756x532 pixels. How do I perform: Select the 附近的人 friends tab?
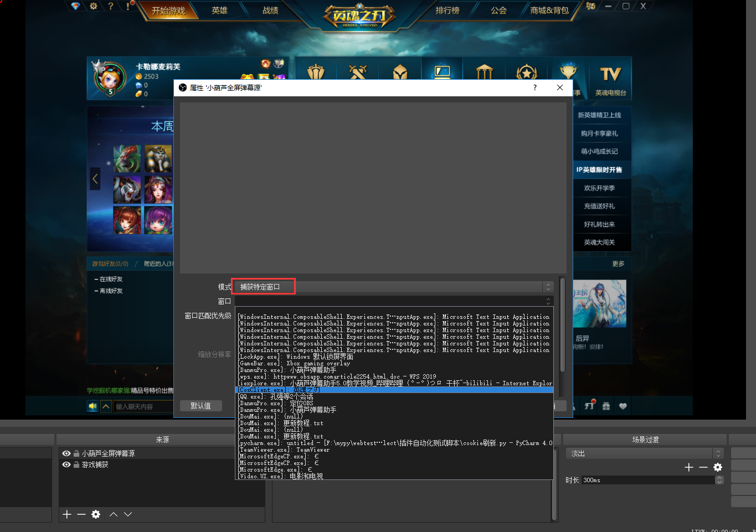(x=159, y=264)
